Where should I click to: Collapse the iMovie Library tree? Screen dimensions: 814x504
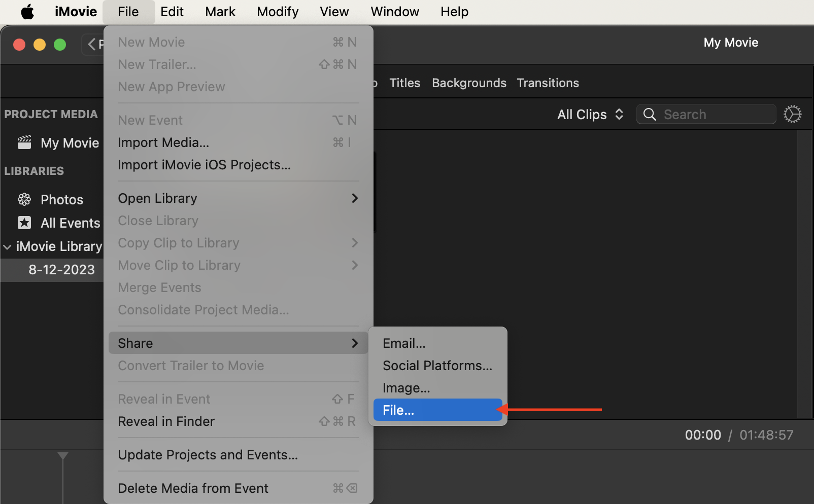tap(7, 246)
